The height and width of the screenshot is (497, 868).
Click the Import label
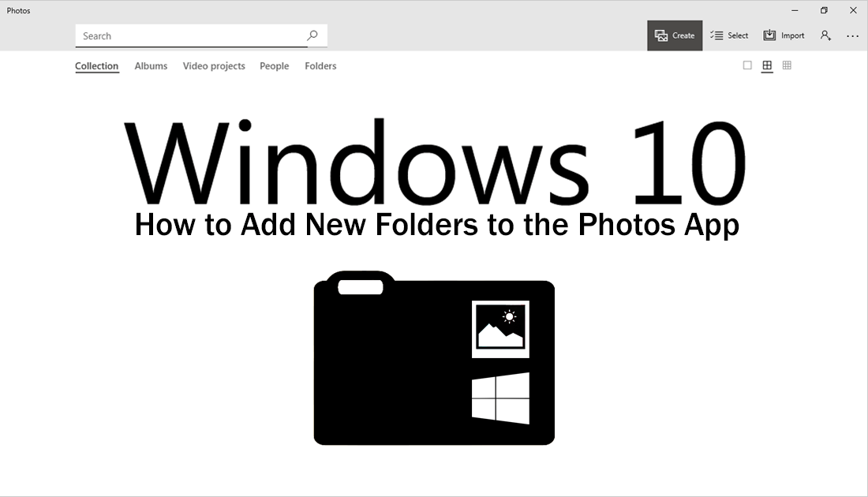tap(793, 35)
